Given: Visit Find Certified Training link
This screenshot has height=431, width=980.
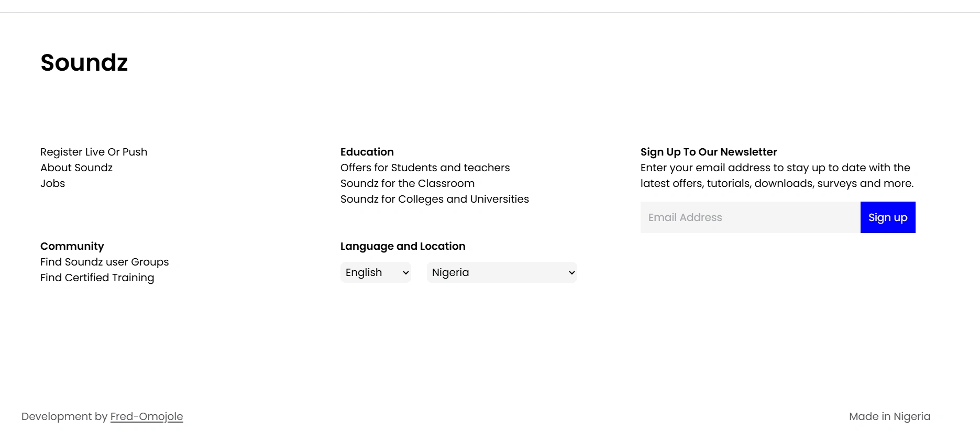Looking at the screenshot, I should coord(97,278).
